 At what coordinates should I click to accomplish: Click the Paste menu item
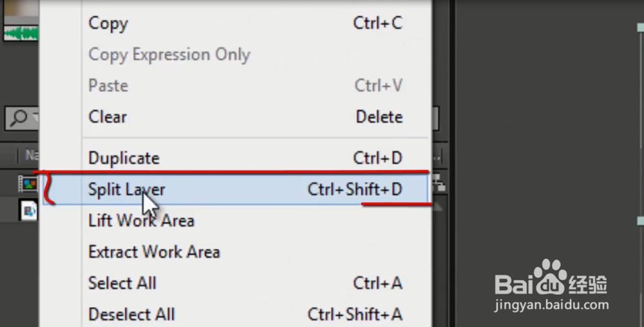point(108,86)
